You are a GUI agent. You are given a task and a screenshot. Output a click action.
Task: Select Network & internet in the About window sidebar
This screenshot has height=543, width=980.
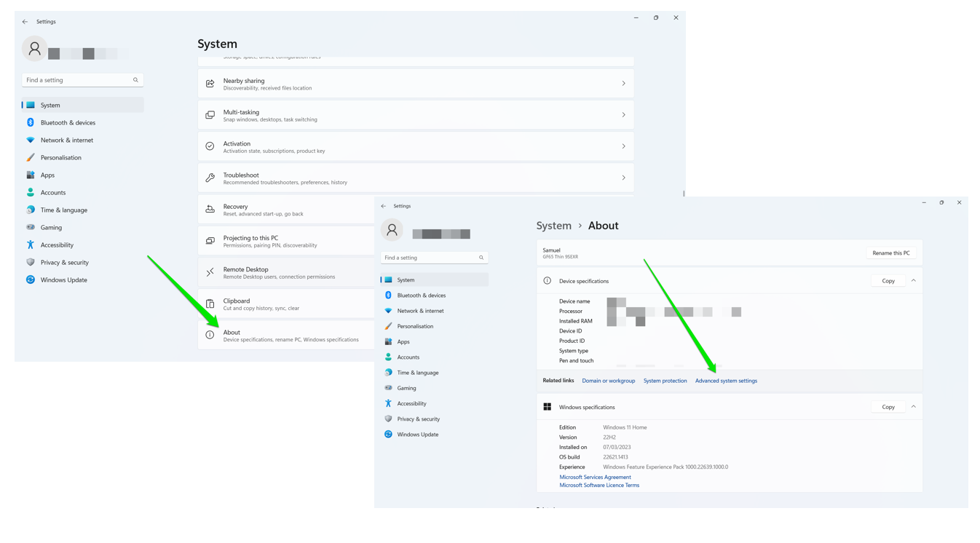click(x=420, y=311)
